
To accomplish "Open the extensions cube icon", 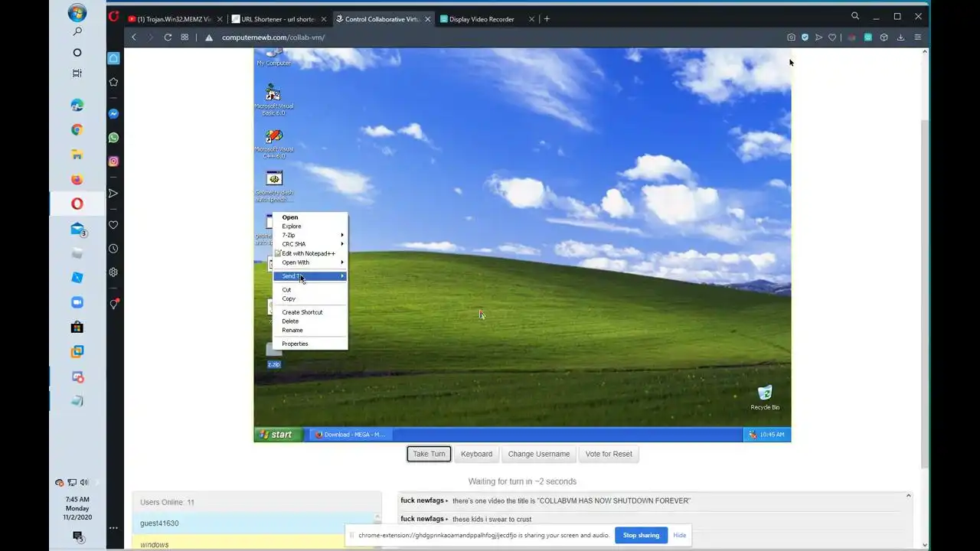I will (x=884, y=37).
